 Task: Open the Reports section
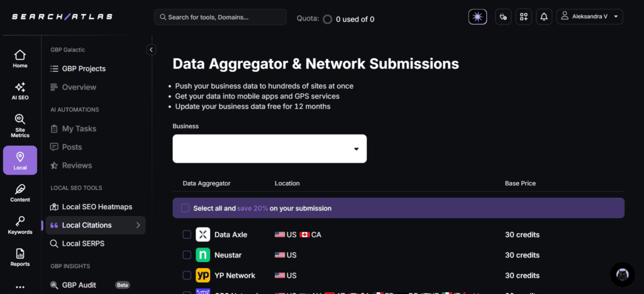click(x=19, y=258)
